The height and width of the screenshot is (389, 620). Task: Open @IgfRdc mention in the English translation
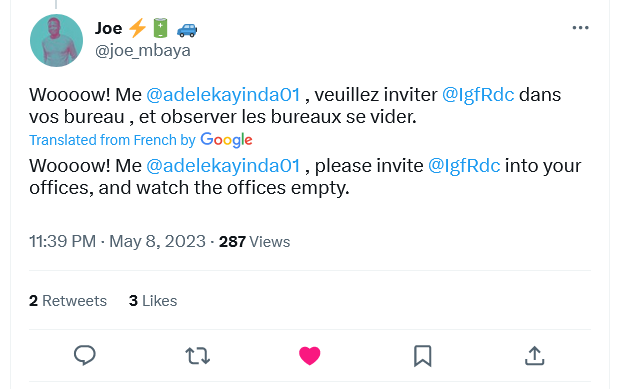tap(464, 166)
